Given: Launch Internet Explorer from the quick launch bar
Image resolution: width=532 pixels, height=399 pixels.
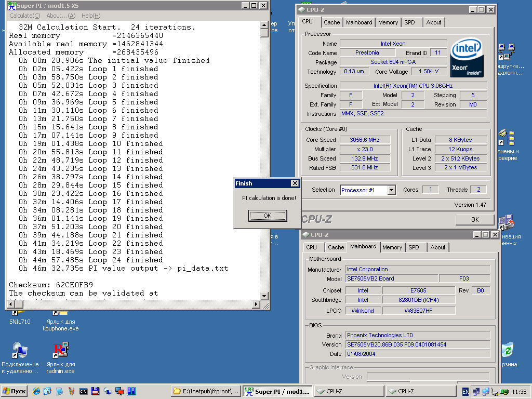Looking at the screenshot, I should coord(36,391).
